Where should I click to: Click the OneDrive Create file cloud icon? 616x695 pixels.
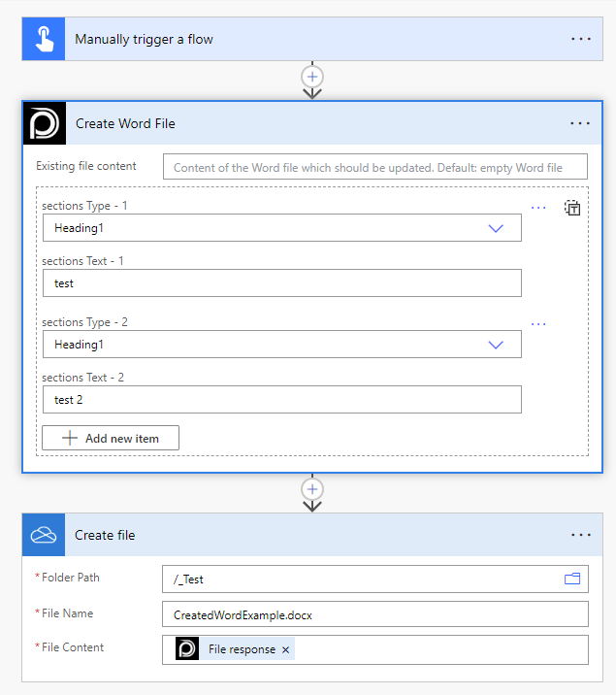(44, 535)
